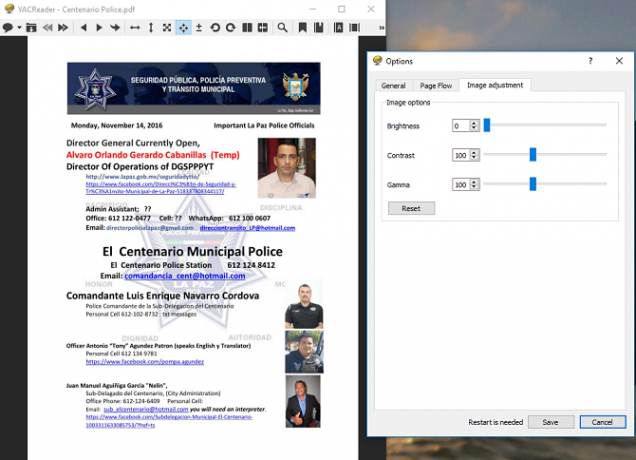This screenshot has width=636, height=460.
Task: Decrease Gamma with the spinner down arrow
Action: tap(474, 187)
